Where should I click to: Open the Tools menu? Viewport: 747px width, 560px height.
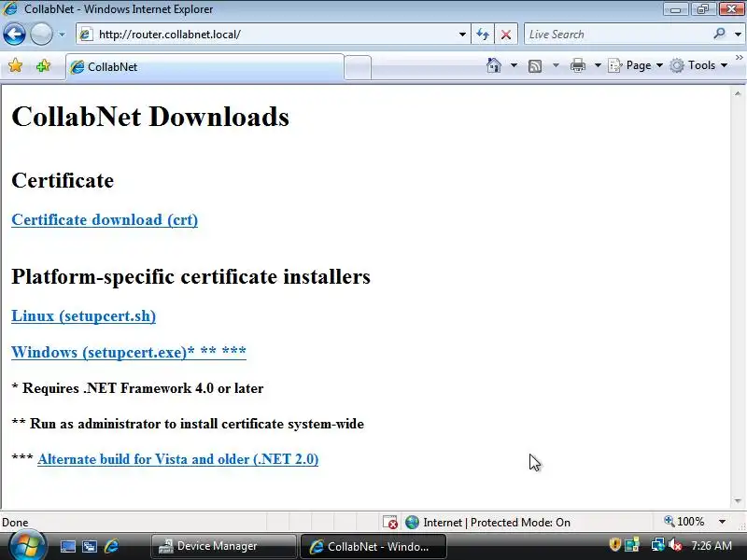[x=698, y=65]
